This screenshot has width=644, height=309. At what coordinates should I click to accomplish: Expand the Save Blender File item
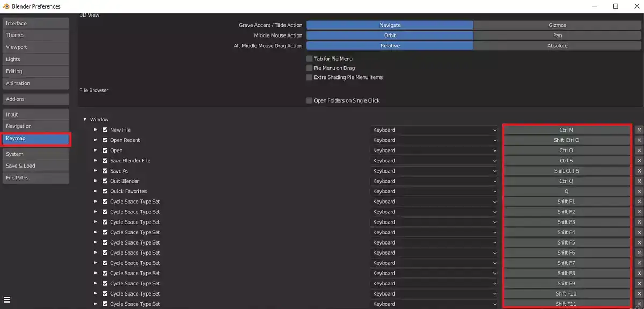coord(96,161)
